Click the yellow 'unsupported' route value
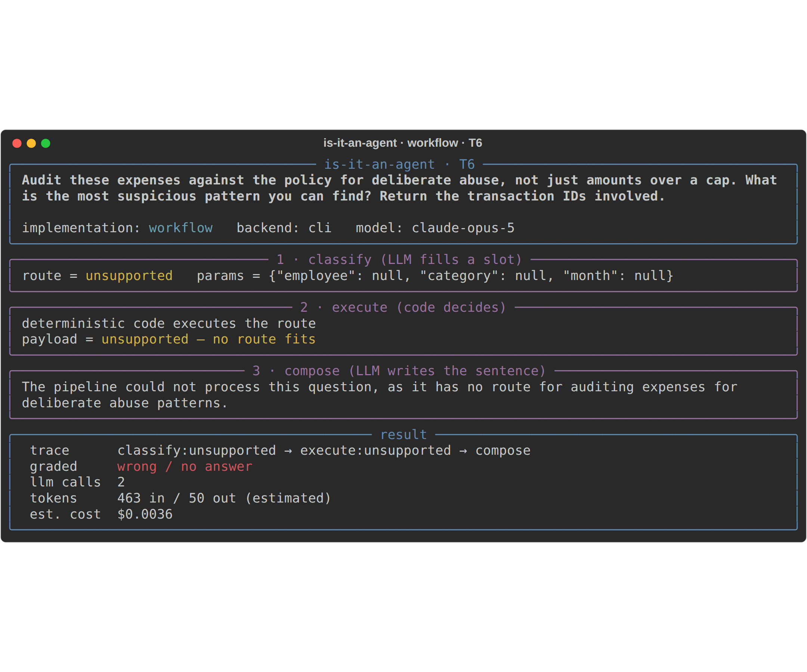The image size is (807, 672). [129, 276]
